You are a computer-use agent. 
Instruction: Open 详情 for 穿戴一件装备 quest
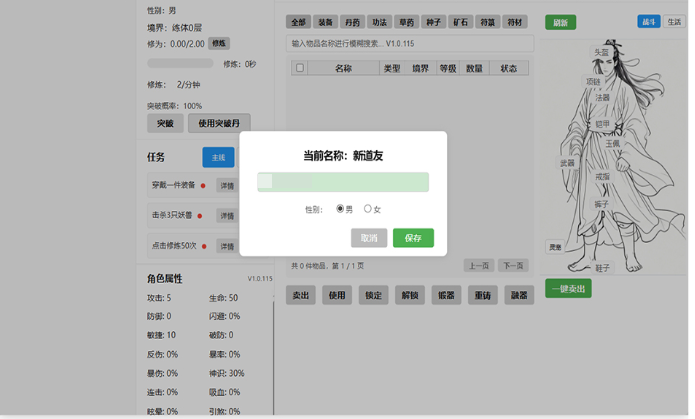tap(227, 186)
